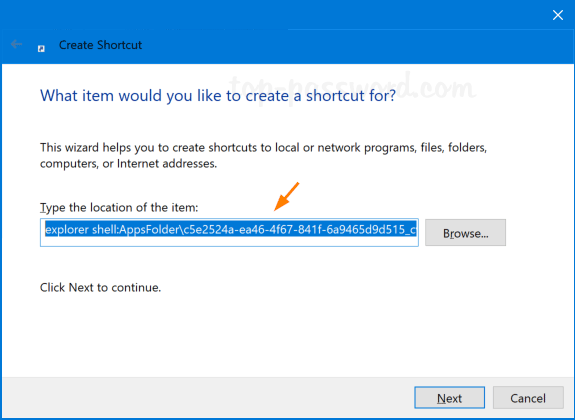Select the 'Type the location of the item' label
Viewport: 575px width, 420px height.
point(119,208)
